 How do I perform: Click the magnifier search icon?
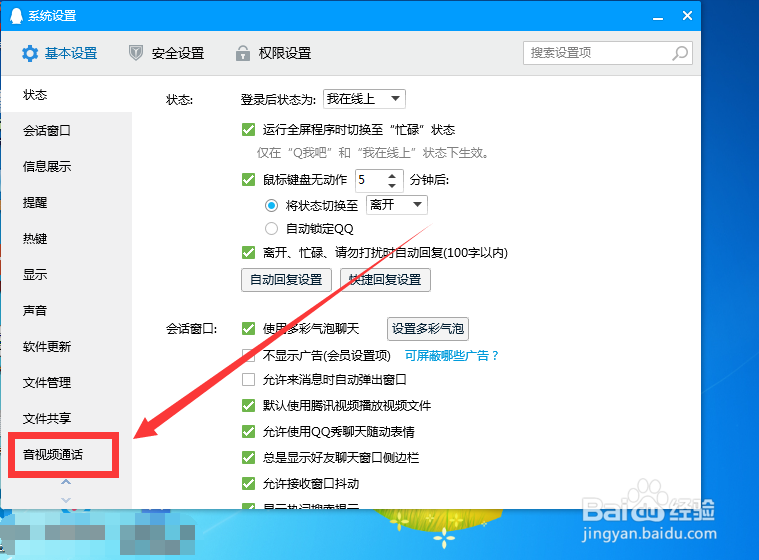680,53
